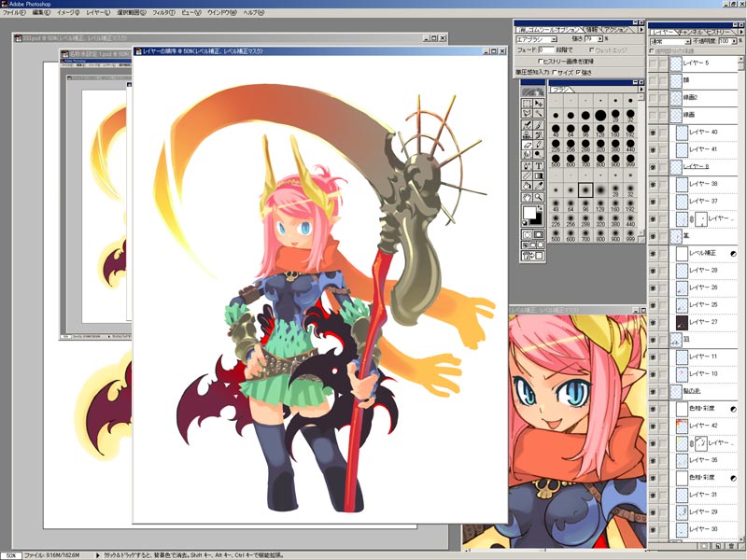This screenshot has height=560, width=747.
Task: Pick the soft-edged 128 brush preset
Action: click(600, 204)
